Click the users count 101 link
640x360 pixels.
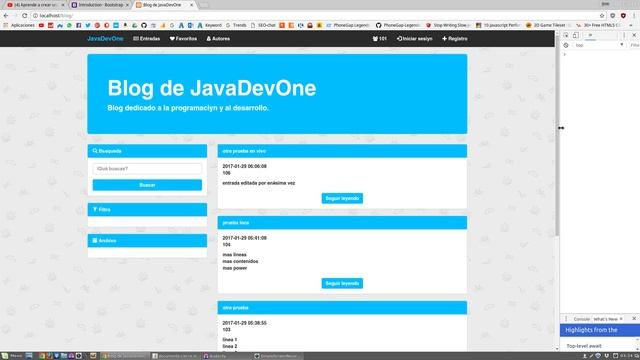(380, 39)
